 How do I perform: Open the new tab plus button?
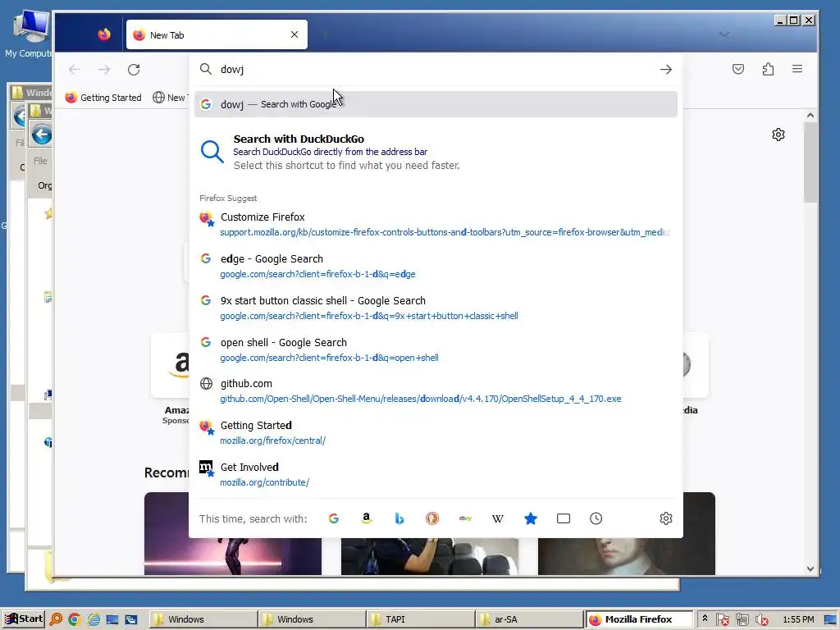(325, 34)
